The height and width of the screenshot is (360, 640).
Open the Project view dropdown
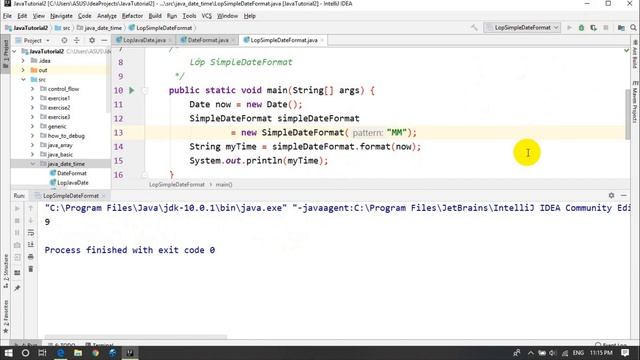point(33,40)
